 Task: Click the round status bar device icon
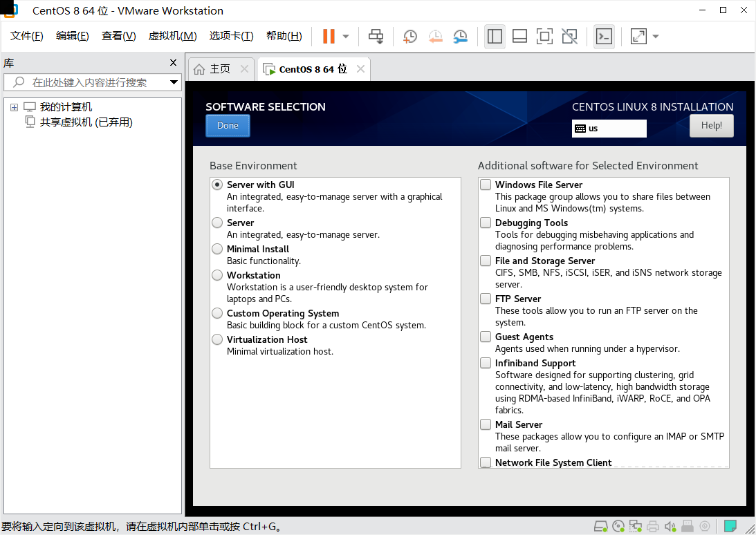coord(705,526)
